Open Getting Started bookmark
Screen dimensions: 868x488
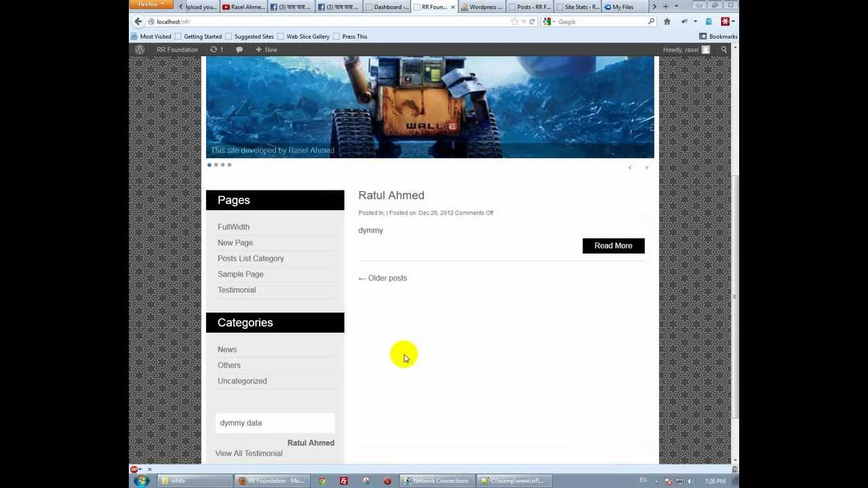pyautogui.click(x=198, y=37)
